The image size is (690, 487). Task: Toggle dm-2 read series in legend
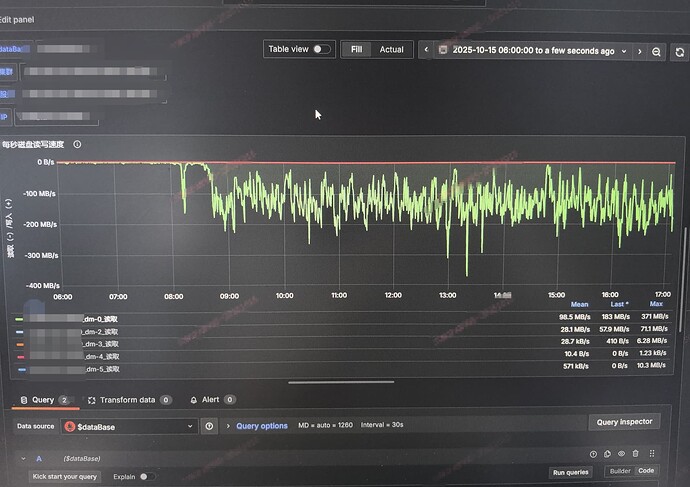(x=101, y=332)
